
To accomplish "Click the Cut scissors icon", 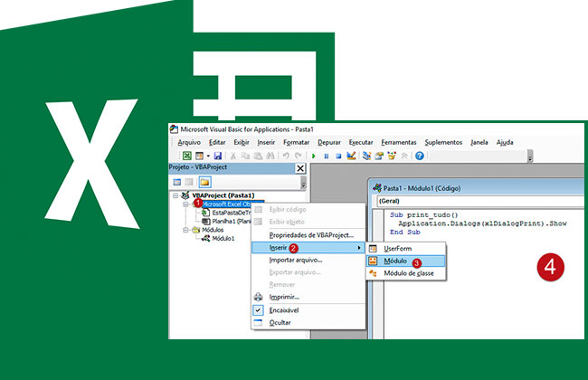I will [x=233, y=156].
